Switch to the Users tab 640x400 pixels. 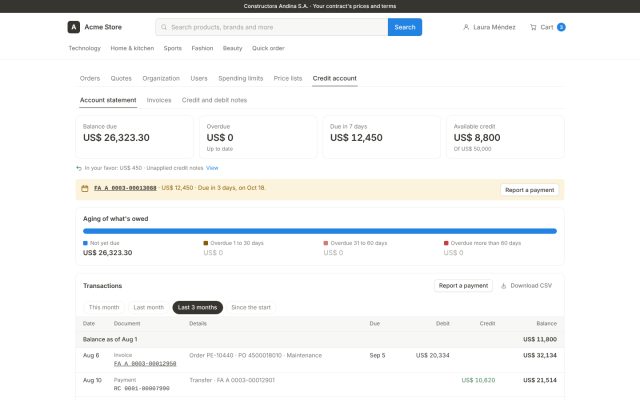tap(199, 78)
